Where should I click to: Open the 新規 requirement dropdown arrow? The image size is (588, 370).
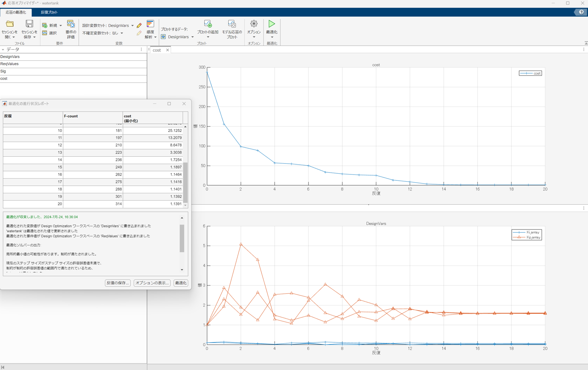click(x=61, y=26)
